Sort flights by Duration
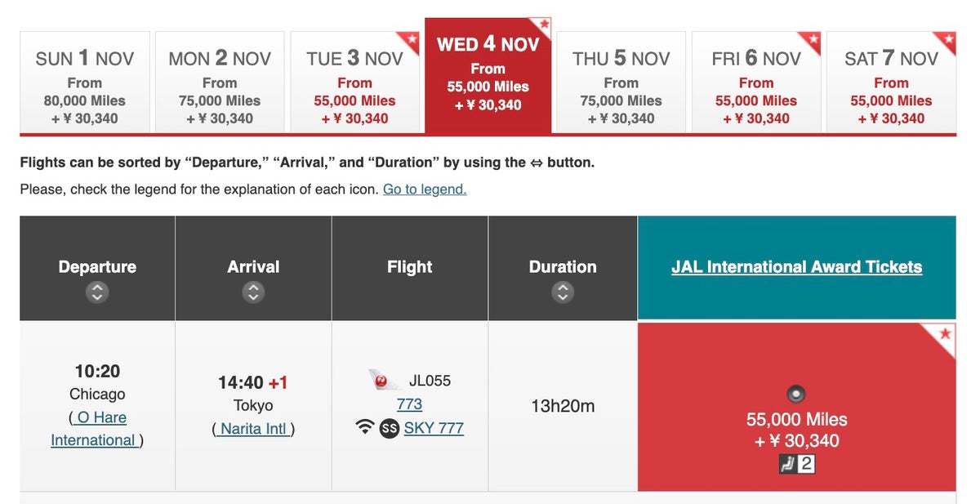The width and height of the screenshot is (980, 504). (562, 292)
